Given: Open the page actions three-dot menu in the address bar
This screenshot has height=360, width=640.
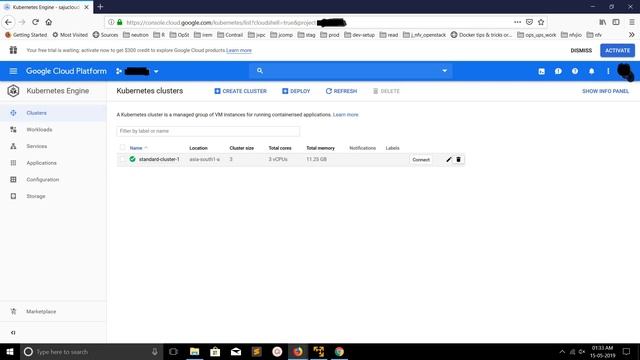Looking at the screenshot, I should 518,22.
